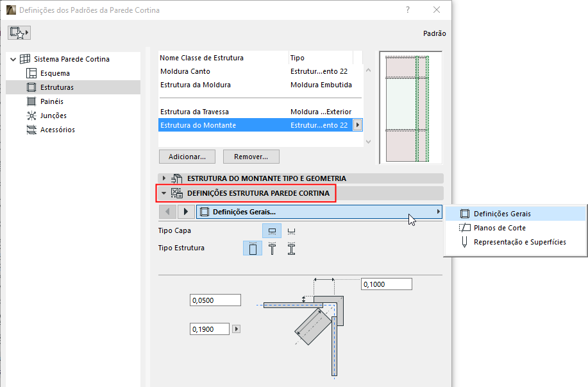This screenshot has width=588, height=387.
Task: Click the Remover button
Action: click(250, 156)
